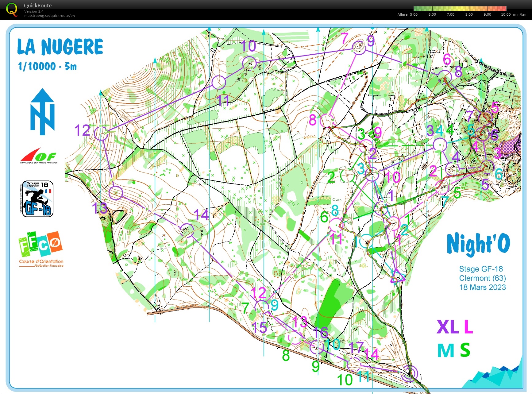
Task: Click the '1/10000 - 5m' scale text
Action: [47, 66]
